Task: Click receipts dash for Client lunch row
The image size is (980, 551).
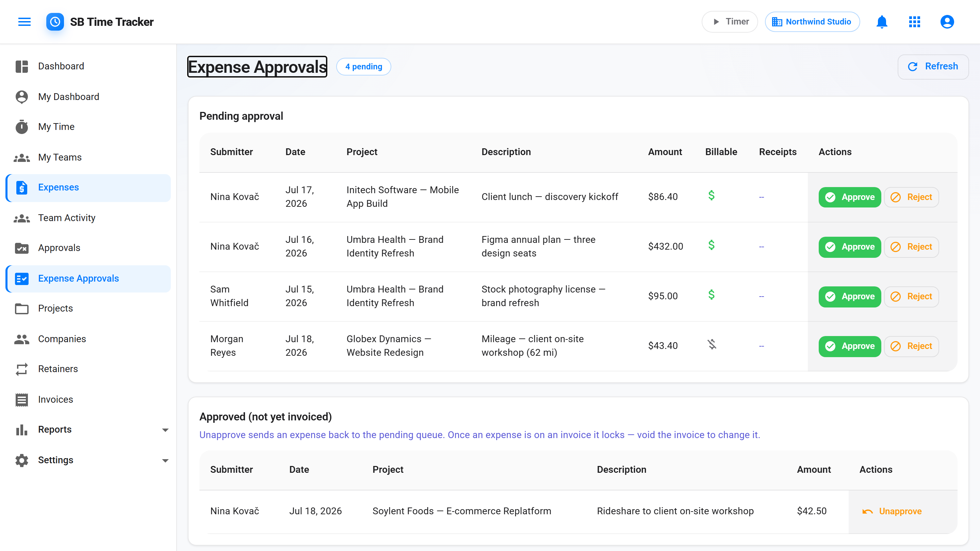Action: pyautogui.click(x=761, y=197)
